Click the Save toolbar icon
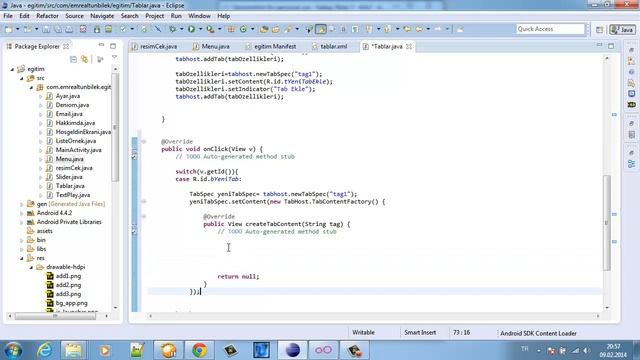Screen dimensions: 640x360 click(x=46, y=29)
